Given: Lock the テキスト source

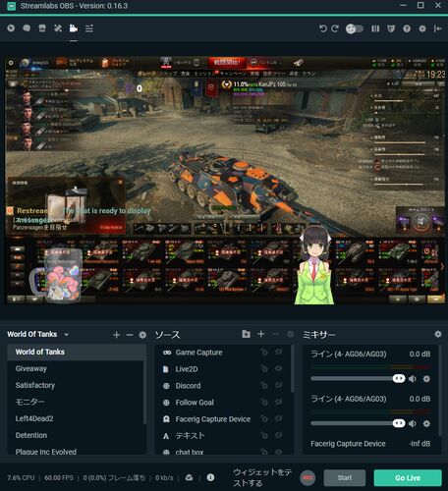Looking at the screenshot, I should coord(264,436).
